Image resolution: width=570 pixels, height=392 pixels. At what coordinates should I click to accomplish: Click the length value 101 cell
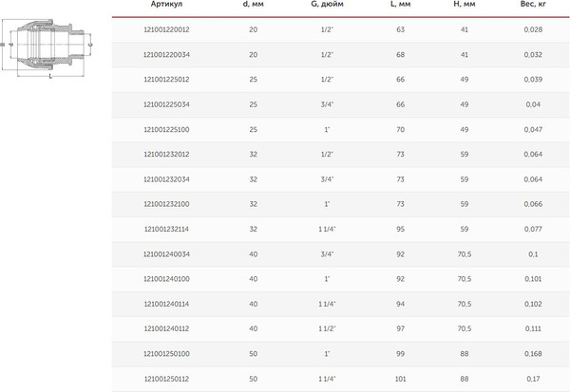pos(401,377)
